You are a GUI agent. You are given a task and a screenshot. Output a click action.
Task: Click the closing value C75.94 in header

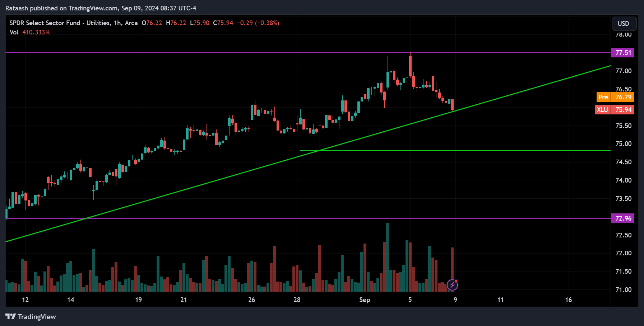223,23
